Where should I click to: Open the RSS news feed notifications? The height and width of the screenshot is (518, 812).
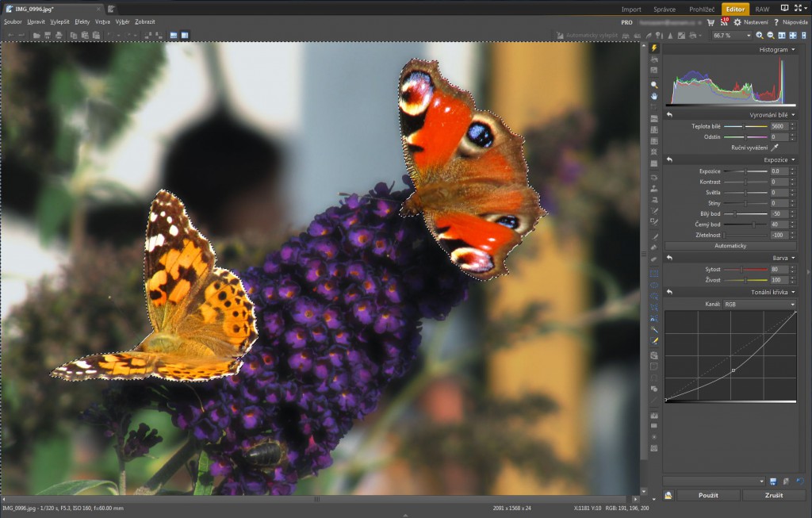click(723, 23)
